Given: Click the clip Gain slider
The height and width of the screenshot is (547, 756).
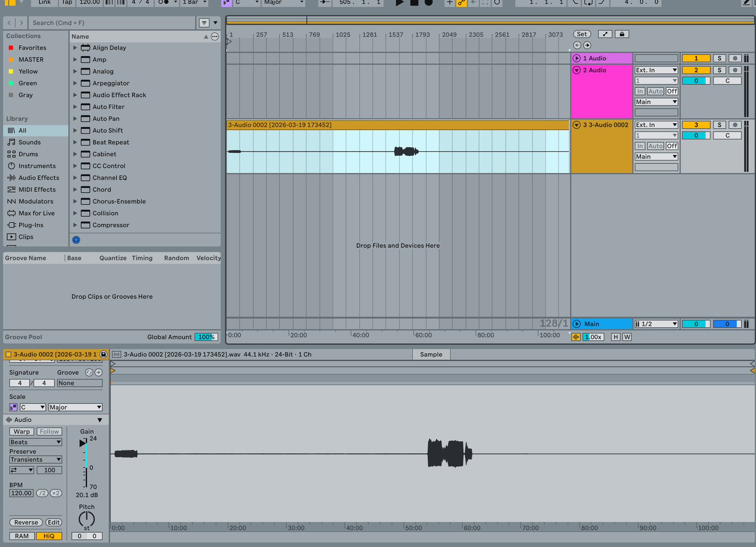Looking at the screenshot, I should coord(86,463).
